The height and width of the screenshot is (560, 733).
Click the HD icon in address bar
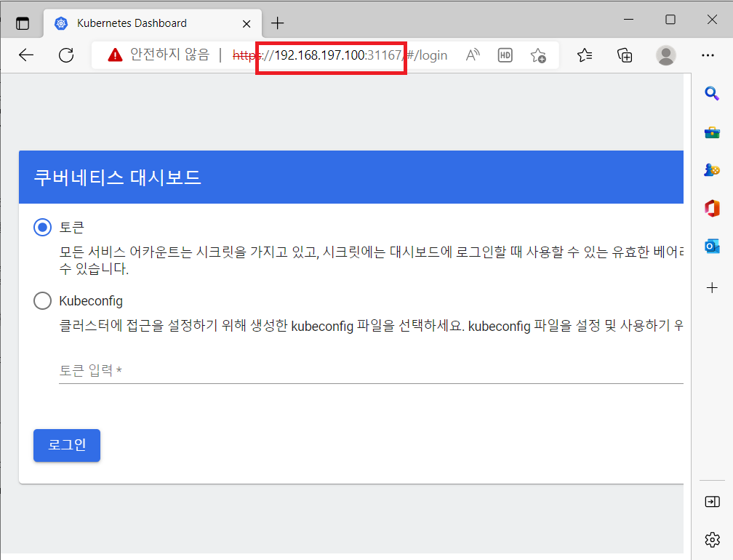(505, 55)
